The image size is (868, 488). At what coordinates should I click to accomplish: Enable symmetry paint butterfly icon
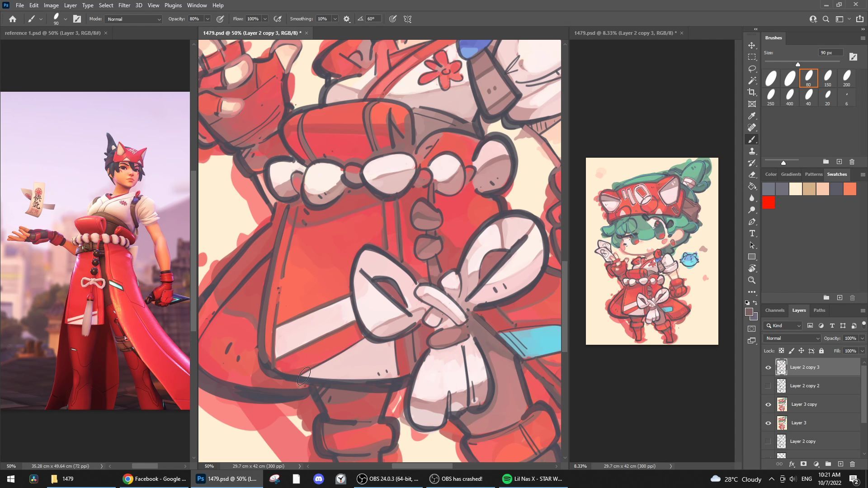point(407,19)
